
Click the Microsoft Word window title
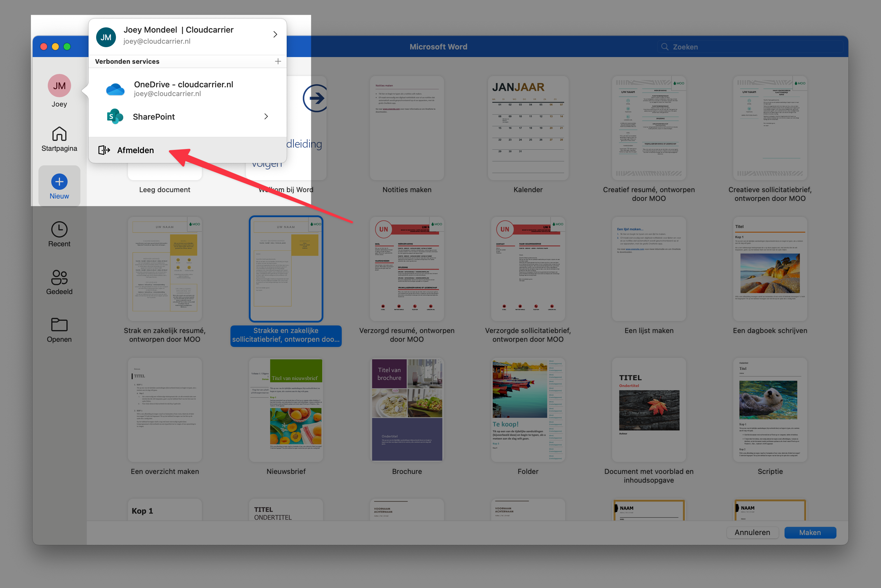(x=438, y=47)
